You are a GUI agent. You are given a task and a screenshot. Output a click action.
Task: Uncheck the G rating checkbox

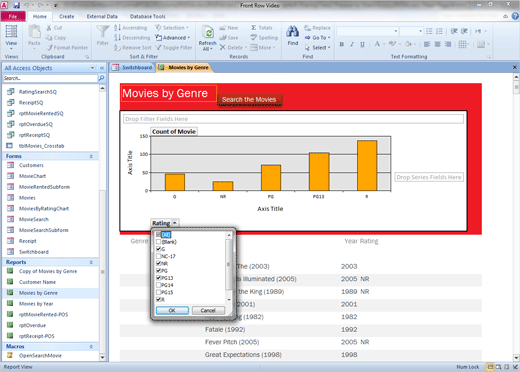click(x=159, y=249)
